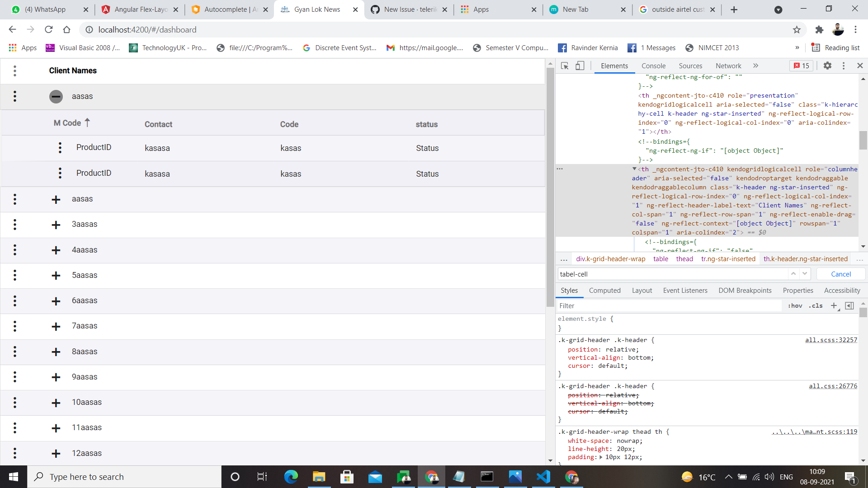The height and width of the screenshot is (488, 868).
Task: Click the styles Filter input field
Action: pyautogui.click(x=633, y=305)
